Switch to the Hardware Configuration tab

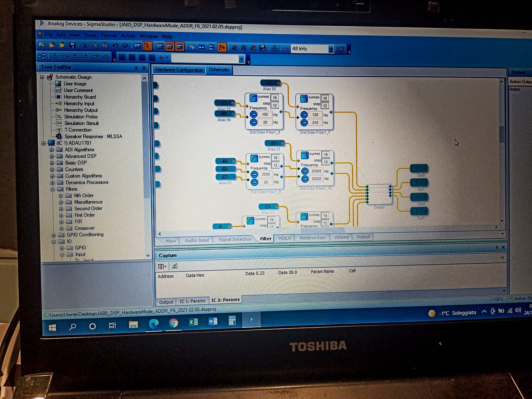179,70
